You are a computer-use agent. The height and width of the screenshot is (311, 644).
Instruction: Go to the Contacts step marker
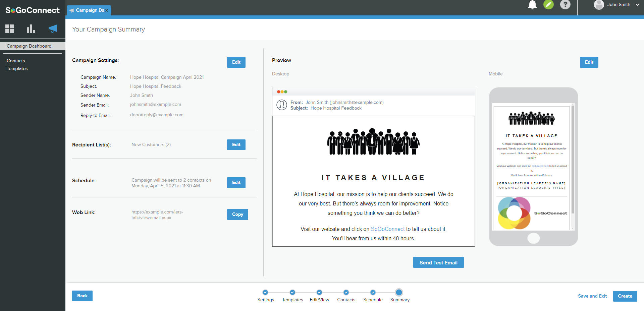click(346, 292)
